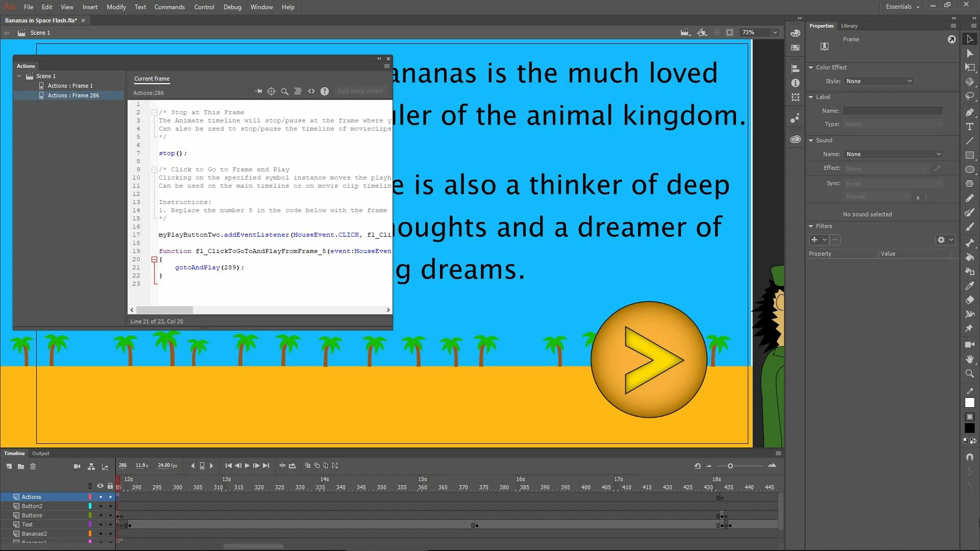Click the Format Code icon

point(298,91)
